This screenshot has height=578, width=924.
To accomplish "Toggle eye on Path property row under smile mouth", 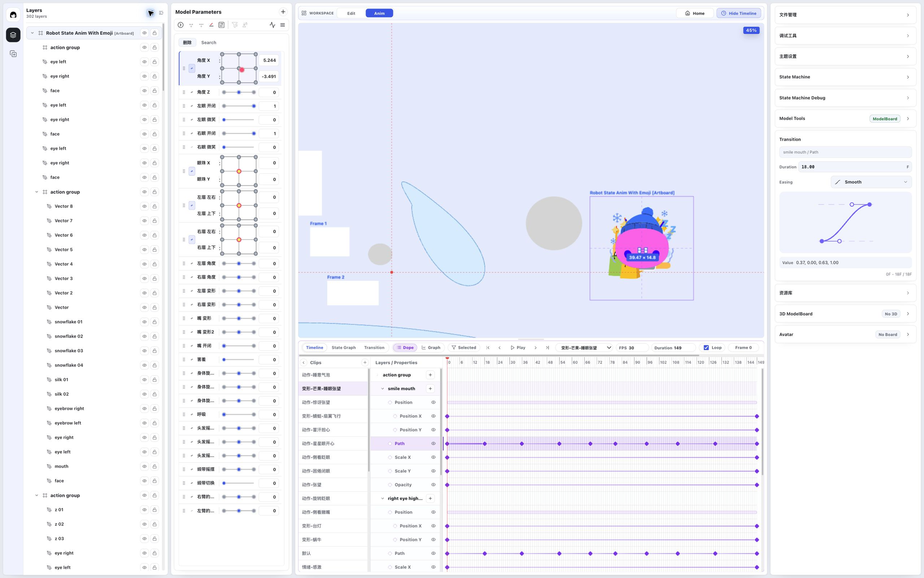I will (x=433, y=444).
